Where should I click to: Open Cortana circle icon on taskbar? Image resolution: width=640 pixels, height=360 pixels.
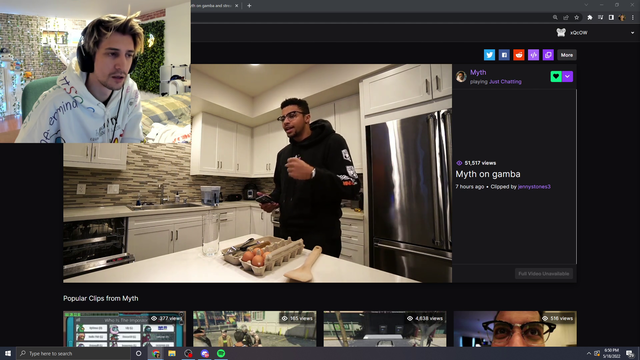coord(138,353)
